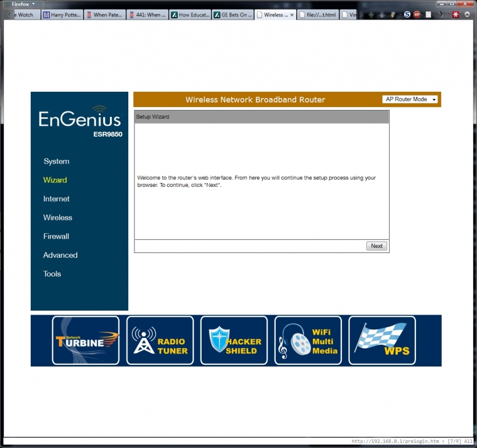Maximize the Firefox window
Viewport: 477px width, 448px height.
(x=452, y=4)
